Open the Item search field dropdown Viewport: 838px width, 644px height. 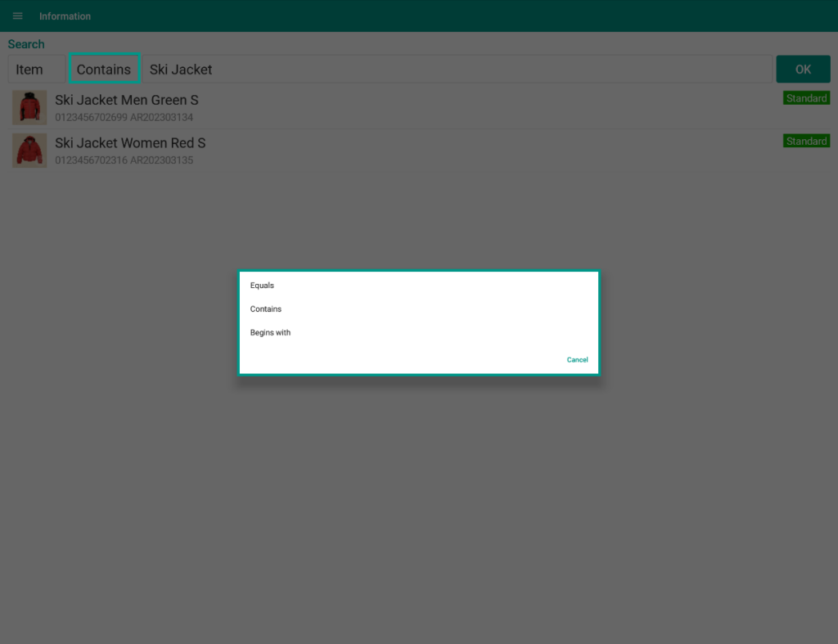click(36, 70)
